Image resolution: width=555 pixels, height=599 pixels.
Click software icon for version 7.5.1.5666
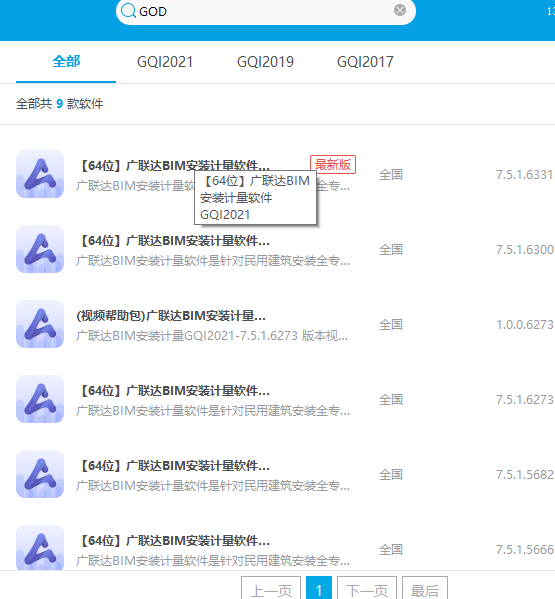coord(40,548)
